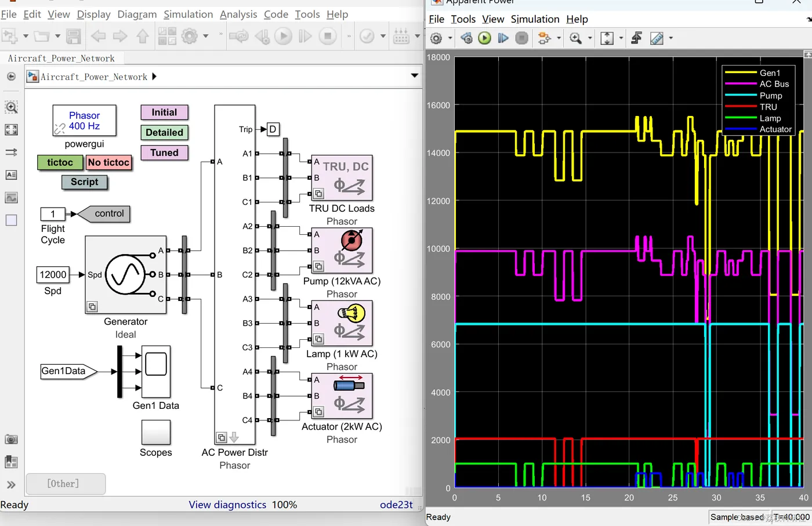
Task: Click the Screenshot camera palette icon
Action: coord(11,440)
